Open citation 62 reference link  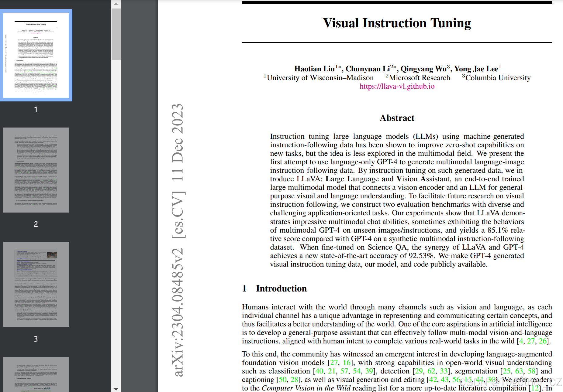pos(431,371)
